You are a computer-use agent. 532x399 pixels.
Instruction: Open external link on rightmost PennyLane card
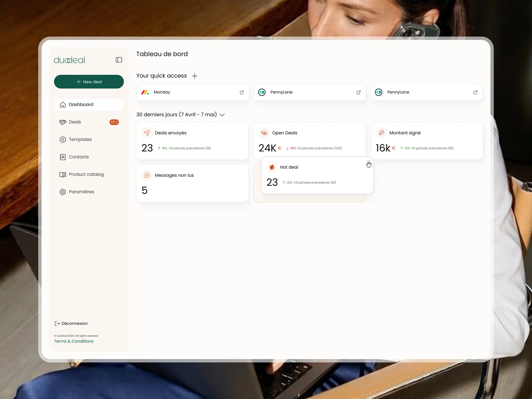coord(475,92)
